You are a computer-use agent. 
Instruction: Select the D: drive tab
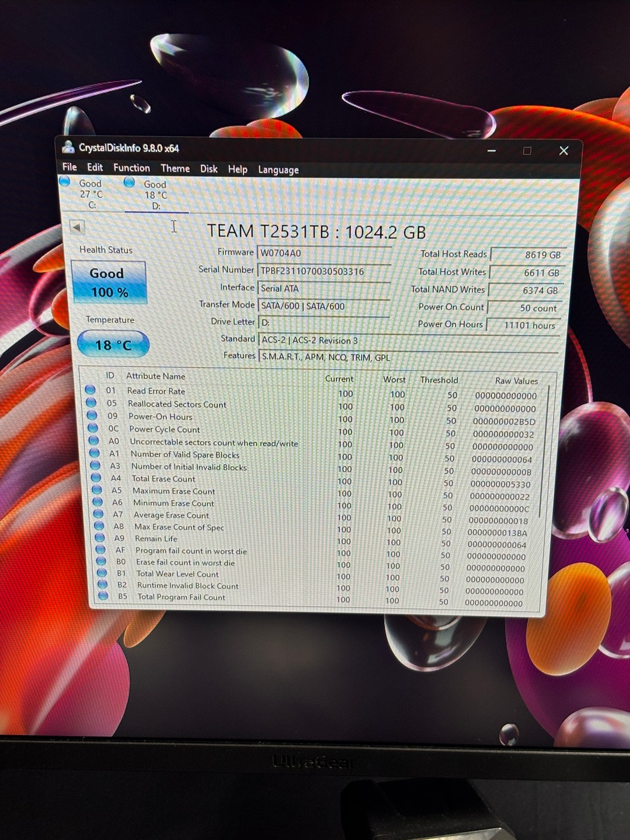pyautogui.click(x=155, y=195)
